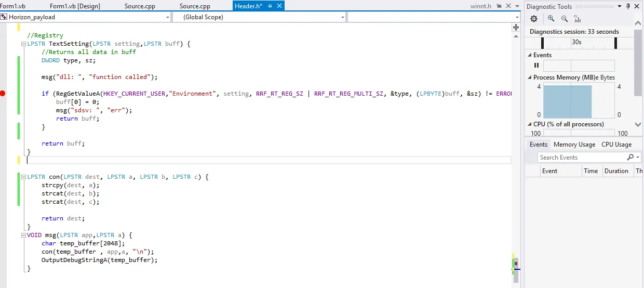Click 'char temp_buffer[2048];' line

(84, 243)
